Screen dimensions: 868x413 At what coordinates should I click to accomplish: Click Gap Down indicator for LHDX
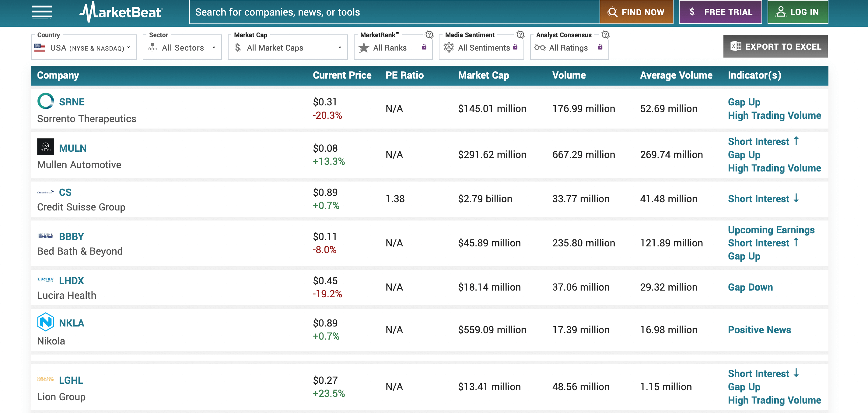(750, 287)
